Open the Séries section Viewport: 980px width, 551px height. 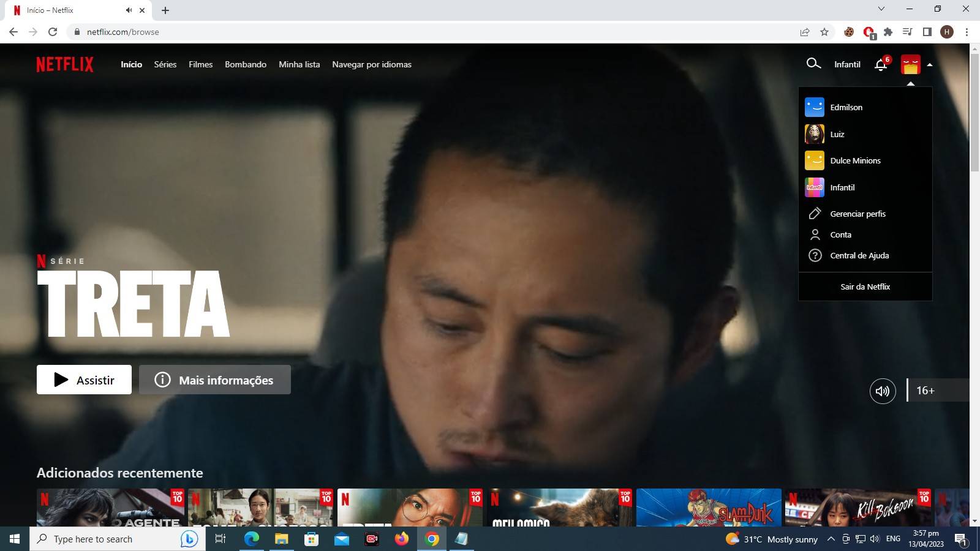tap(165, 64)
